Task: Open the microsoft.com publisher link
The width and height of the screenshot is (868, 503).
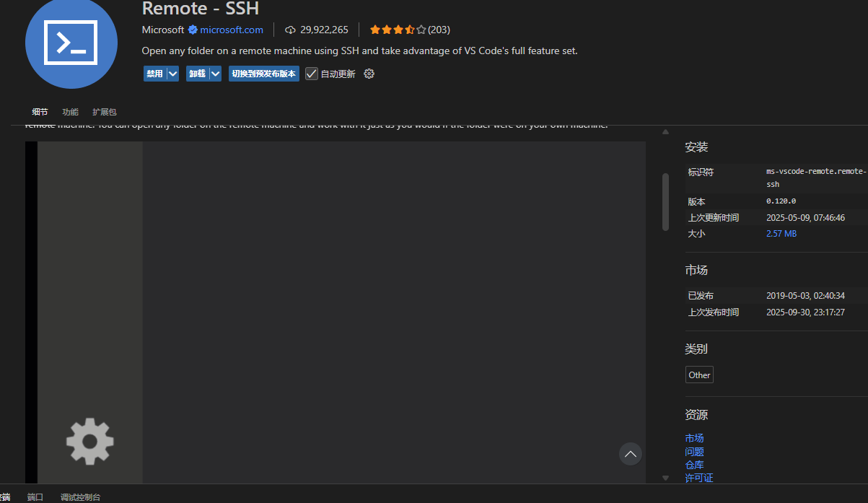Action: pos(232,30)
